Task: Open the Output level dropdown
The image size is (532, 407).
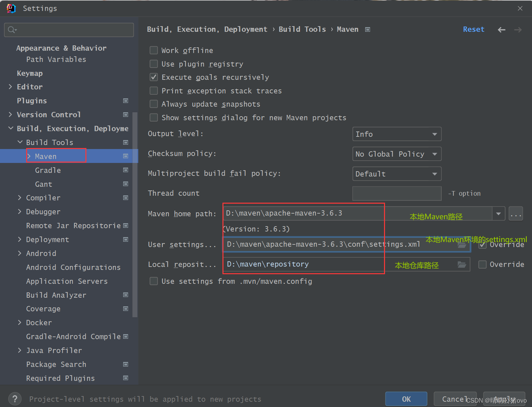Action: pos(397,134)
